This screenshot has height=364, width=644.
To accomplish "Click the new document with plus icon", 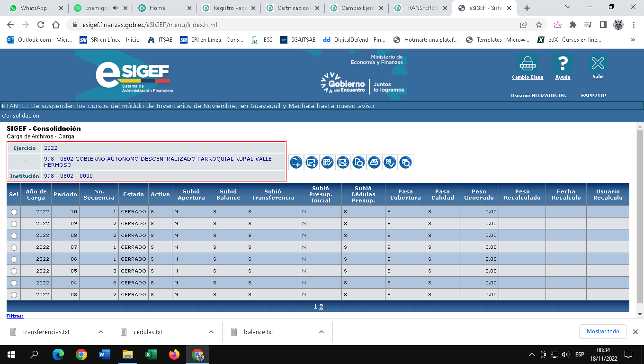I will click(x=296, y=163).
